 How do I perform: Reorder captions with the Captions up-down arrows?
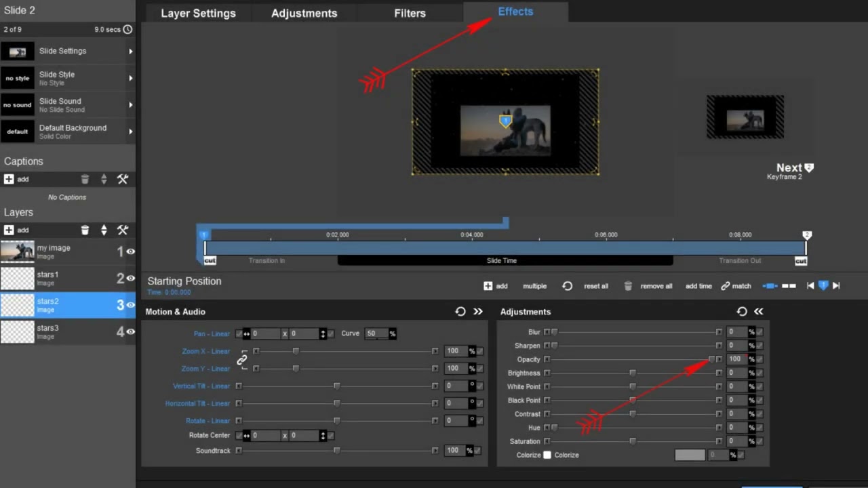(104, 179)
